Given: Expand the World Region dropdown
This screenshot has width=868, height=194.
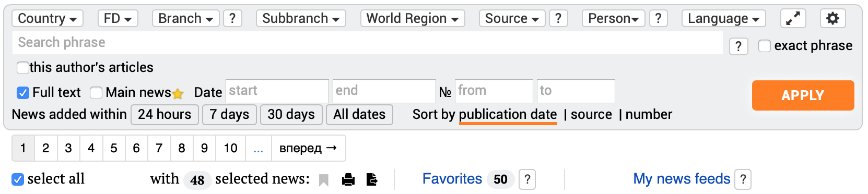Looking at the screenshot, I should point(413,19).
